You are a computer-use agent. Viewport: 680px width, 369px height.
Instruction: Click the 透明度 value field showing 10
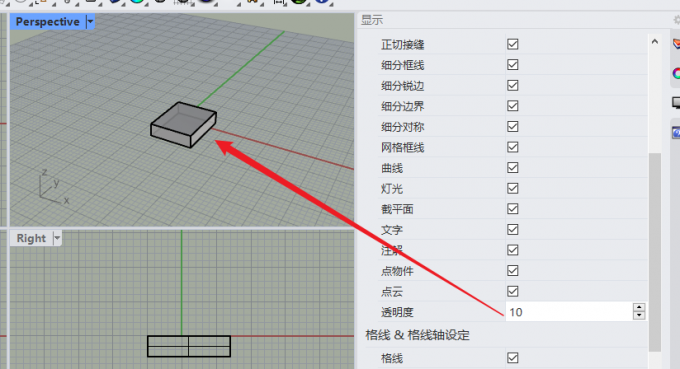[569, 312]
